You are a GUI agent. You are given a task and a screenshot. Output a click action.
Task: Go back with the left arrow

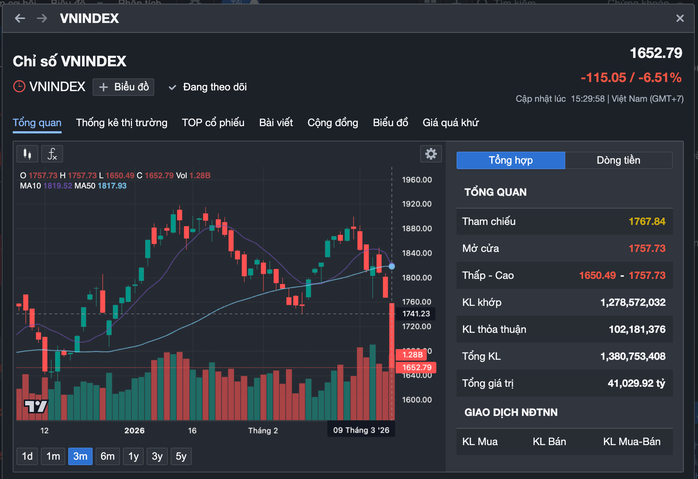pos(20,19)
